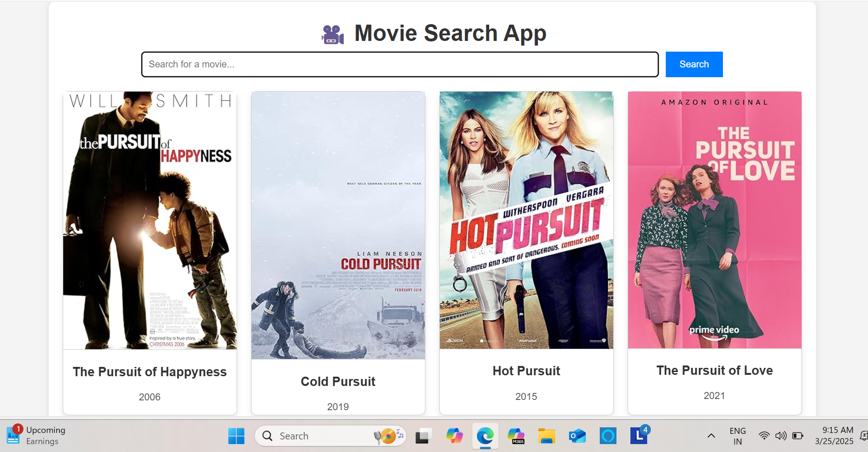Click the year 2015 under Hot Pursuit
This screenshot has height=452, width=868.
(x=526, y=397)
